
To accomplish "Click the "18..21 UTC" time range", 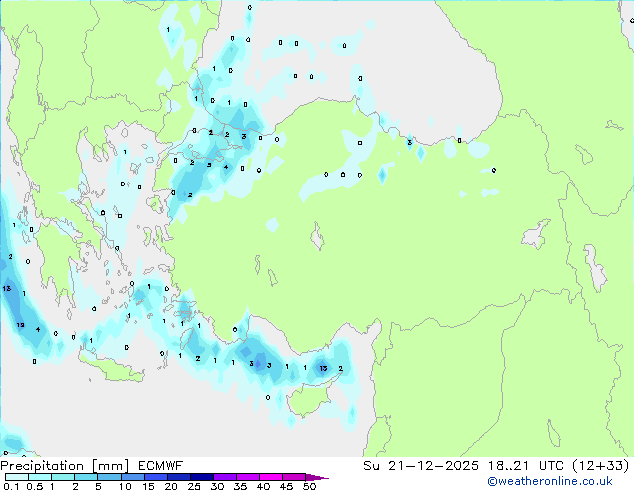I will click(x=512, y=465).
